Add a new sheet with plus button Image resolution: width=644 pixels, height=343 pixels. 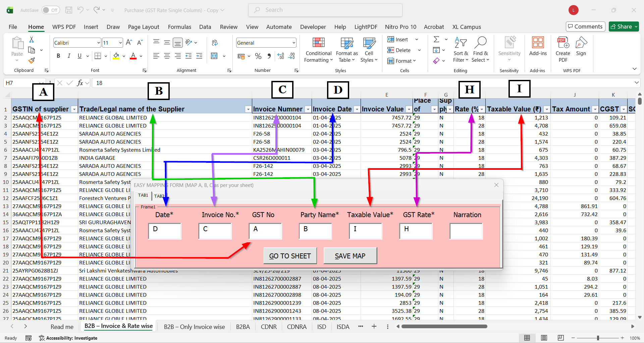coord(374,327)
